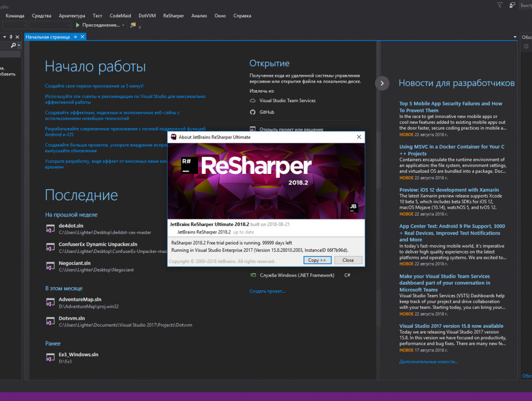
Task: Open recent solution Negociant.sln
Action: pos(75,263)
